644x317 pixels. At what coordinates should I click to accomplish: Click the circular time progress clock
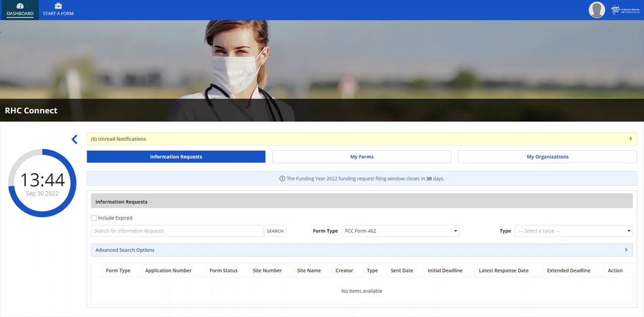pyautogui.click(x=42, y=183)
